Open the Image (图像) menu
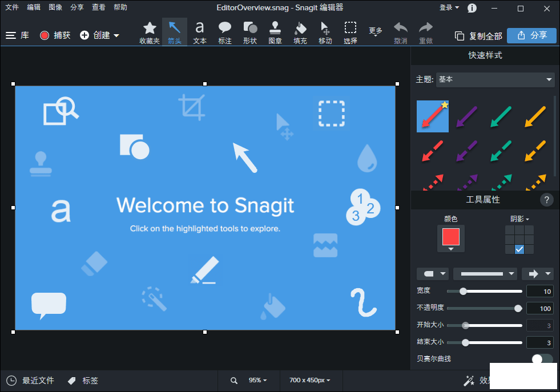The height and width of the screenshot is (392, 560). 55,7
